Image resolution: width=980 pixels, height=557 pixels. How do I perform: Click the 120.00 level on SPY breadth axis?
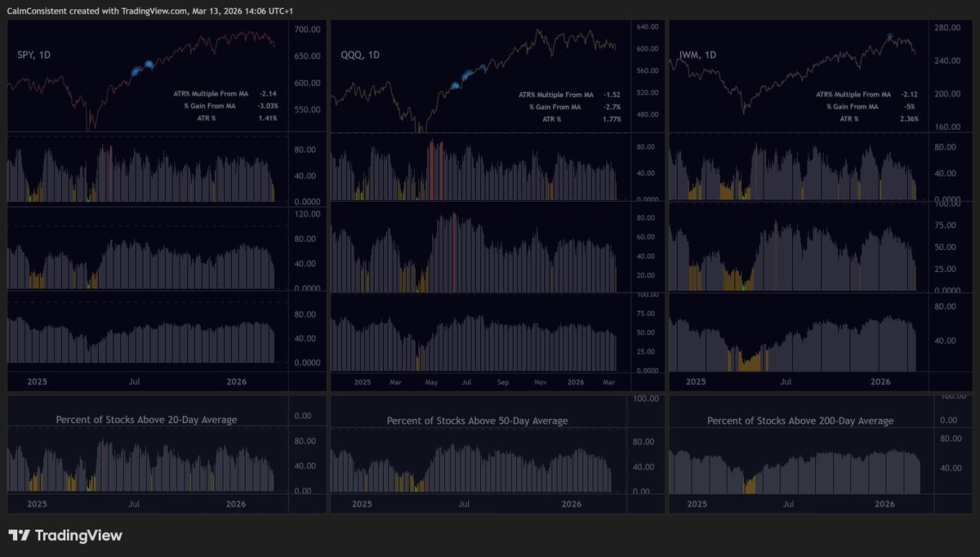point(307,214)
